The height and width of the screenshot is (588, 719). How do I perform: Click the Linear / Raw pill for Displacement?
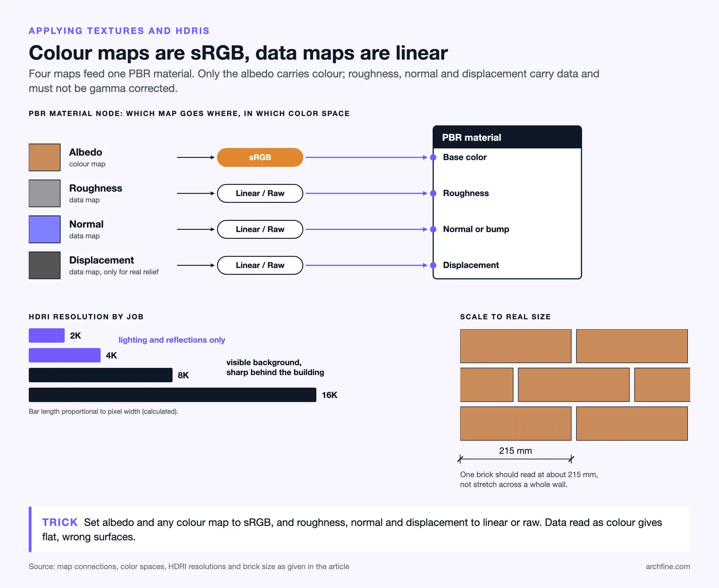tap(260, 265)
